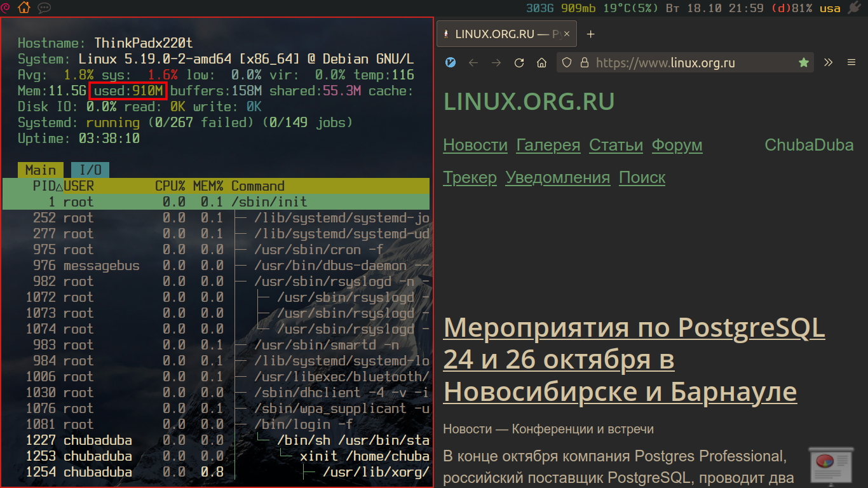
Task: Open the Поиск search link
Action: [x=642, y=177]
